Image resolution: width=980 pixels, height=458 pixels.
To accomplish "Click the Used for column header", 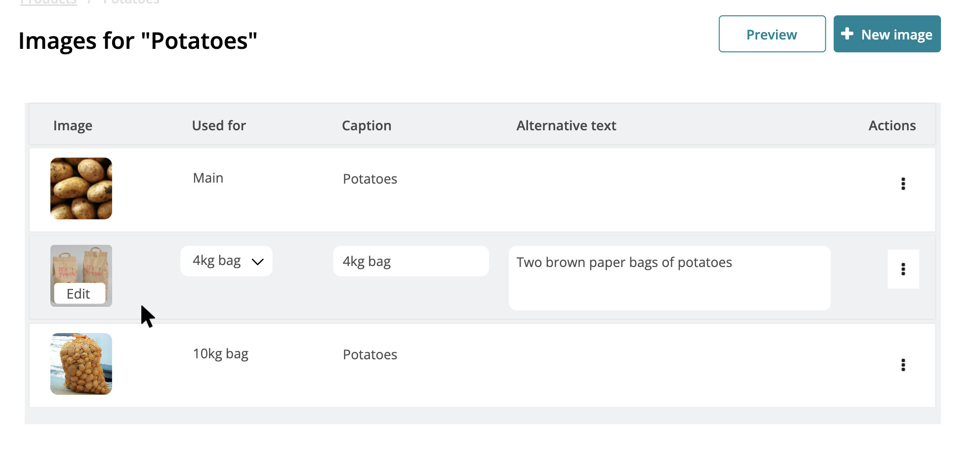I will [x=219, y=126].
